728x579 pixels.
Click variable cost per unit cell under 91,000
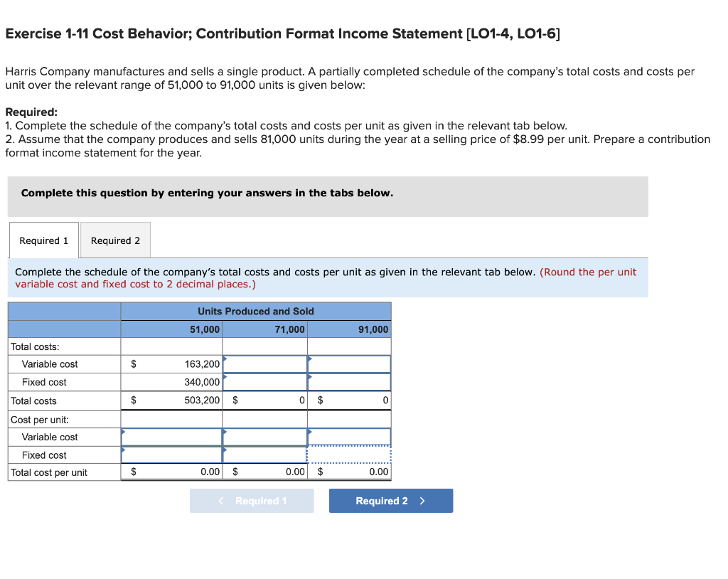click(x=349, y=437)
